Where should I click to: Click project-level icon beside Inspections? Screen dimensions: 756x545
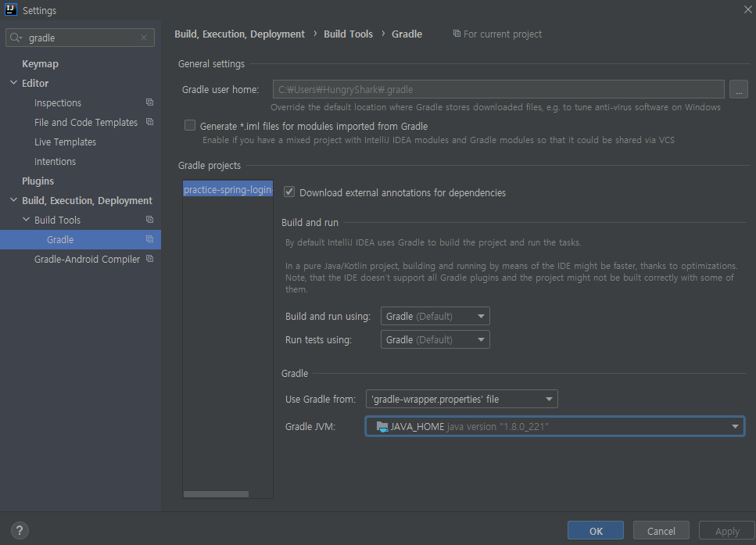click(x=150, y=102)
